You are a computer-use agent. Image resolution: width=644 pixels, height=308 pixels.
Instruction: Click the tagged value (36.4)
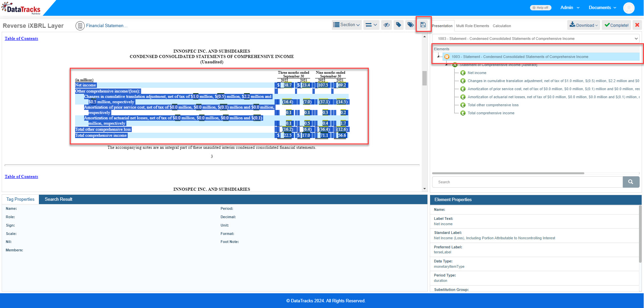(x=324, y=129)
